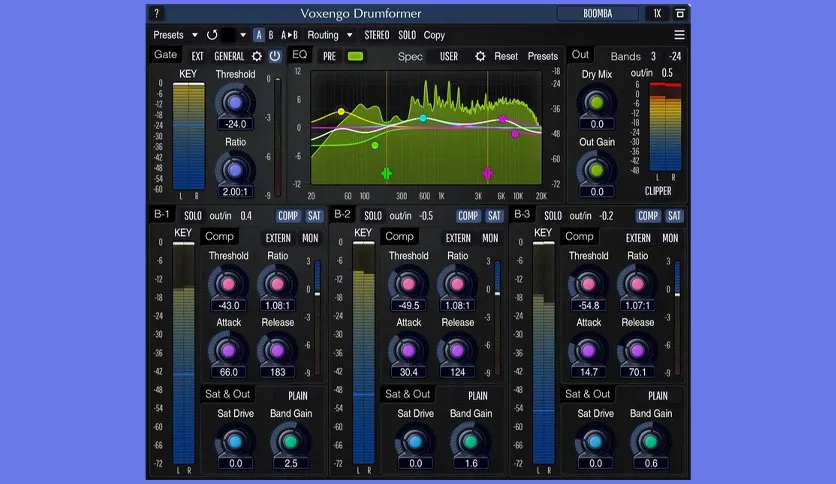The width and height of the screenshot is (836, 484).
Task: Solo band B-2
Action: (373, 216)
